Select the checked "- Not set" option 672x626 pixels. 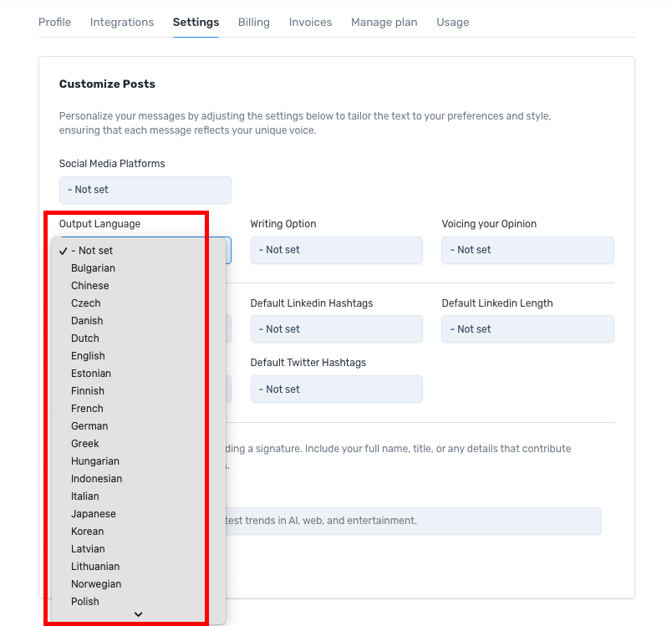tap(92, 251)
